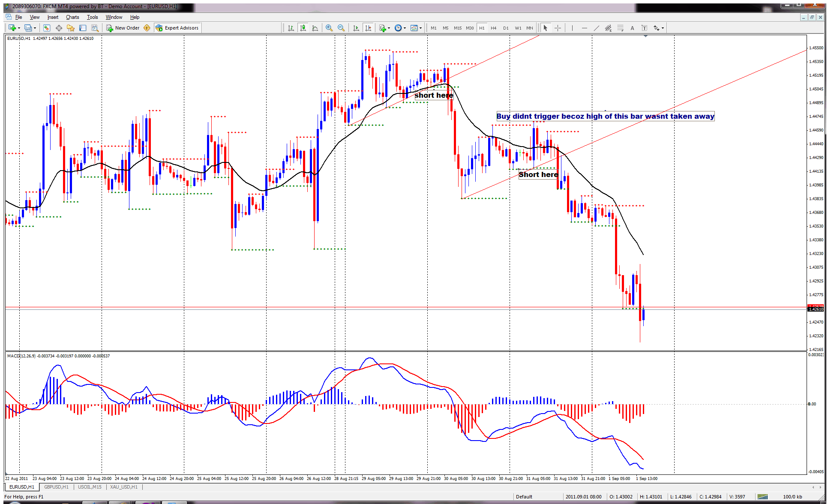Open the Periods dropdown arrow
This screenshot has height=504, width=828.
coord(405,28)
